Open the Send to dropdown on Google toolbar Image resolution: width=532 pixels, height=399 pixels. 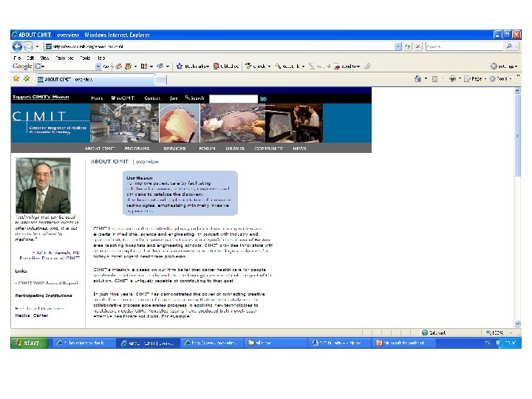coord(347,66)
